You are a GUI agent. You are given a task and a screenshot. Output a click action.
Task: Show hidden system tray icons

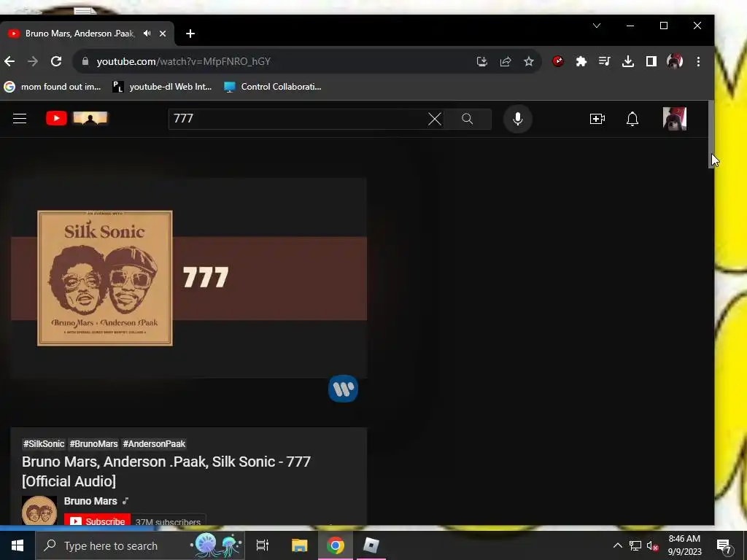coord(617,545)
